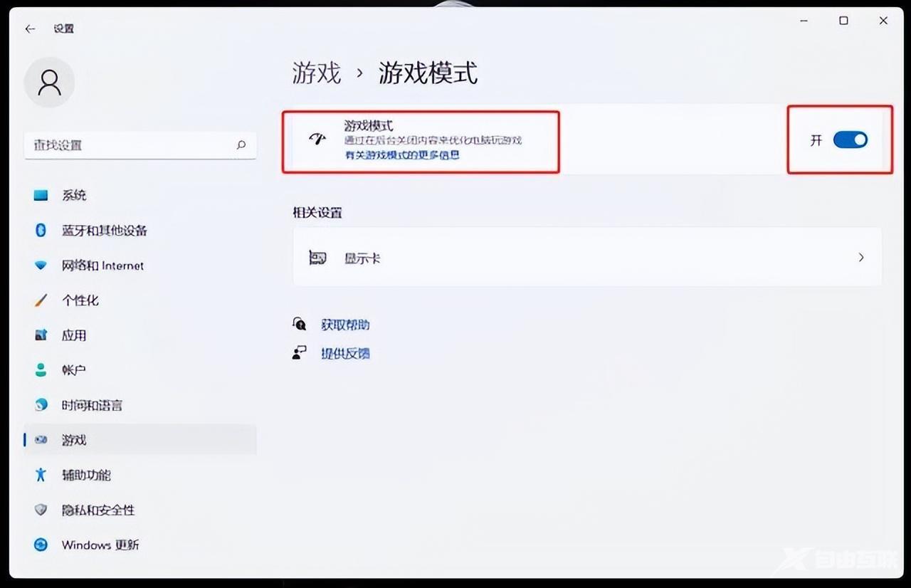
Task: Click the user account avatar icon
Action: coord(49,83)
